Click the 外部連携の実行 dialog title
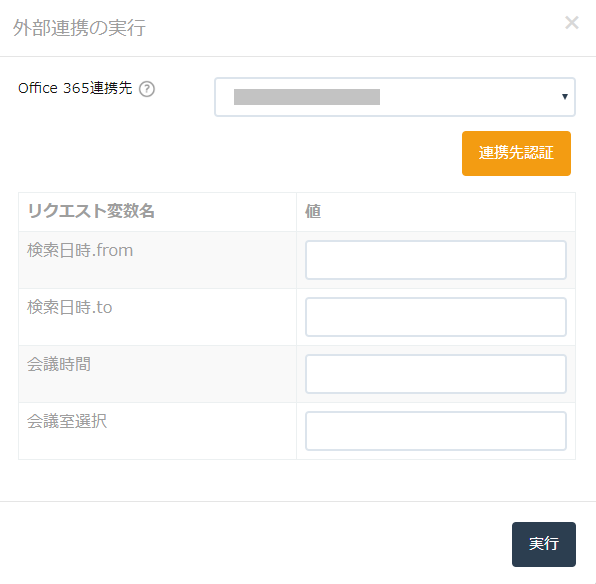 (79, 28)
